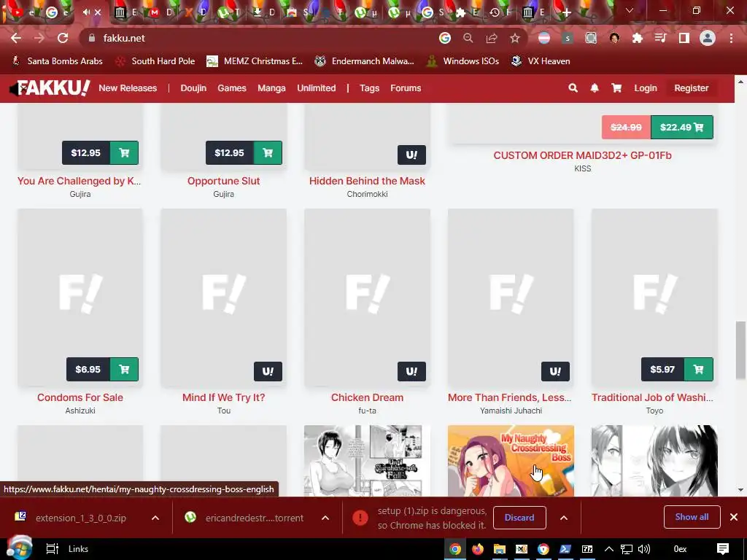
Task: Open New Releases in the site menu
Action: 128,88
